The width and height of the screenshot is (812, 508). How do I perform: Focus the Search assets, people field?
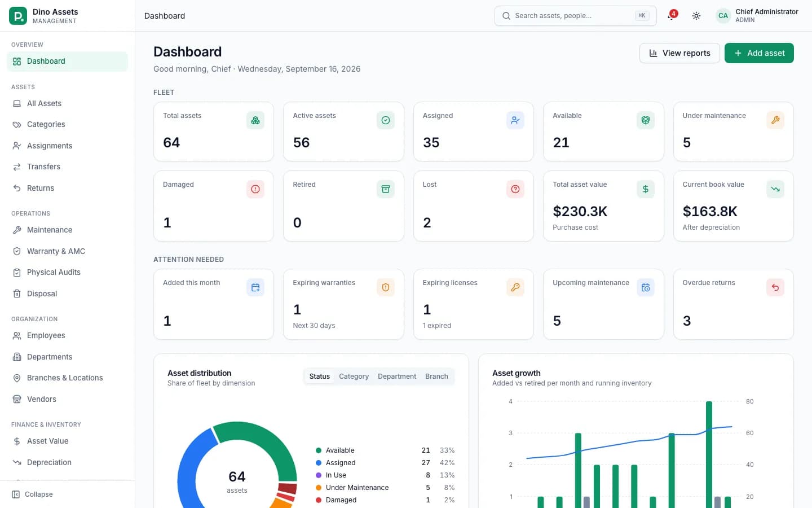[575, 16]
